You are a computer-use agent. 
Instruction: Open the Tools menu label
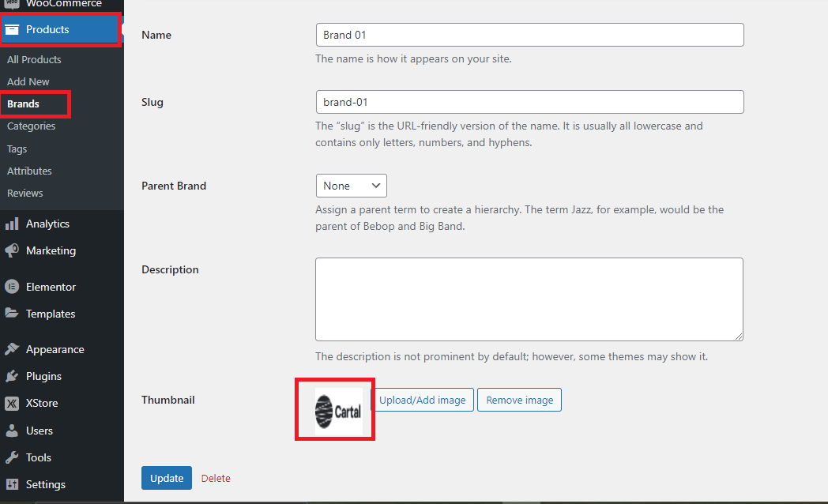(x=39, y=457)
